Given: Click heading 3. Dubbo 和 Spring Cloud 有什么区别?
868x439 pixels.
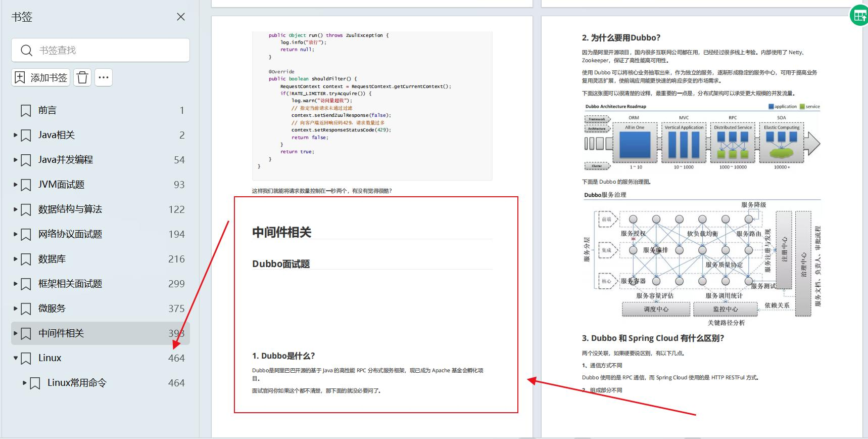Looking at the screenshot, I should point(653,338).
